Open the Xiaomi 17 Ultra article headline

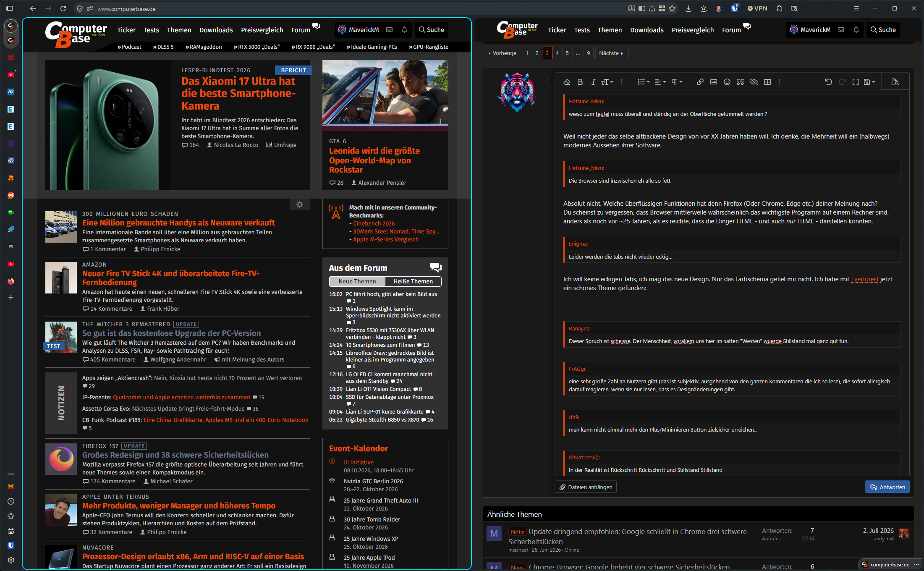238,93
